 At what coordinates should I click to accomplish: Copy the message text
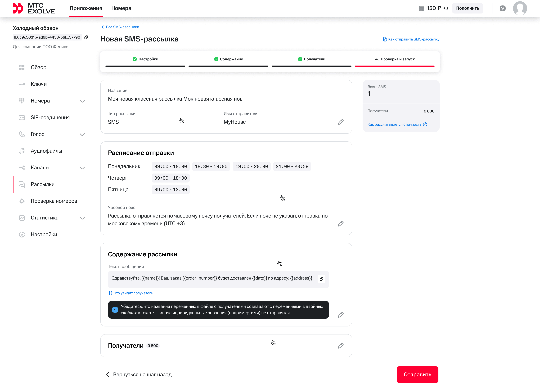tap(321, 279)
